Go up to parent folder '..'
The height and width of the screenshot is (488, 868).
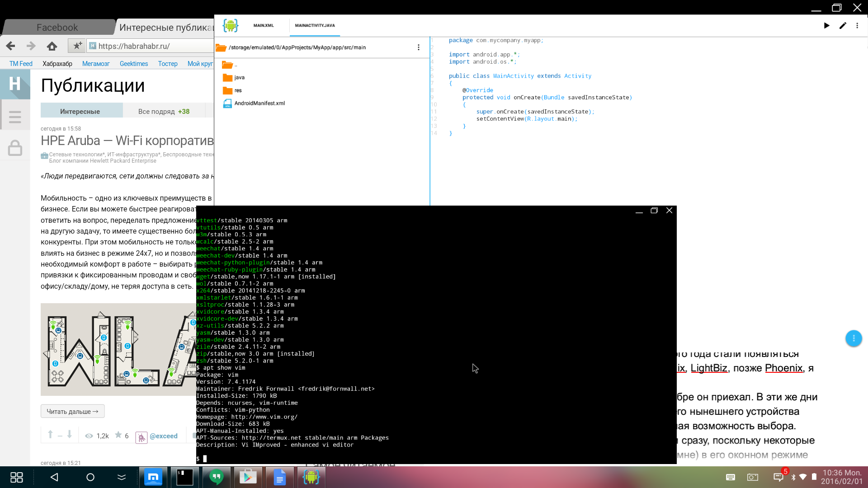click(230, 65)
